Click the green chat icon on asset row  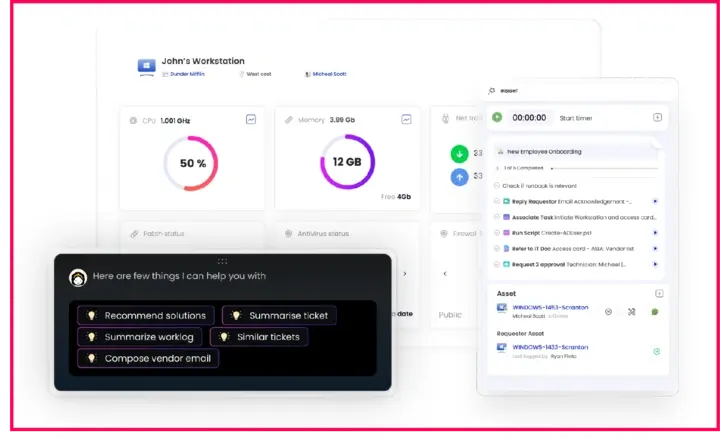coord(655,312)
